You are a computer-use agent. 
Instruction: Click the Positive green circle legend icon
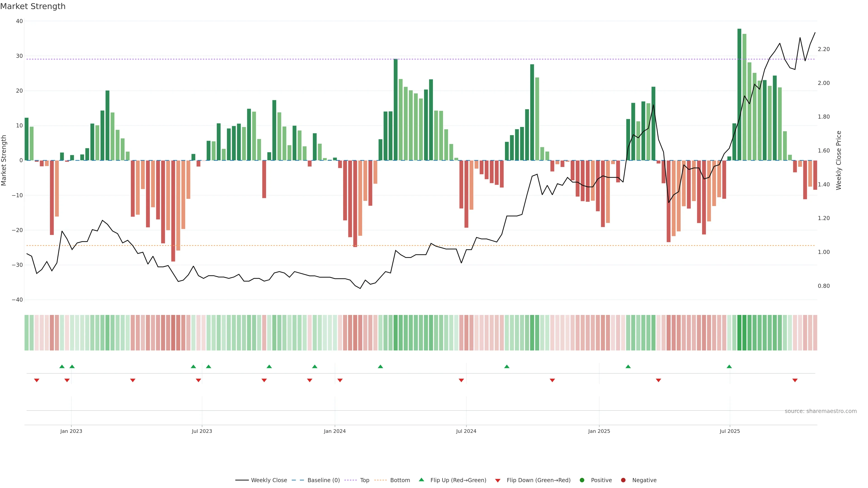coord(582,480)
